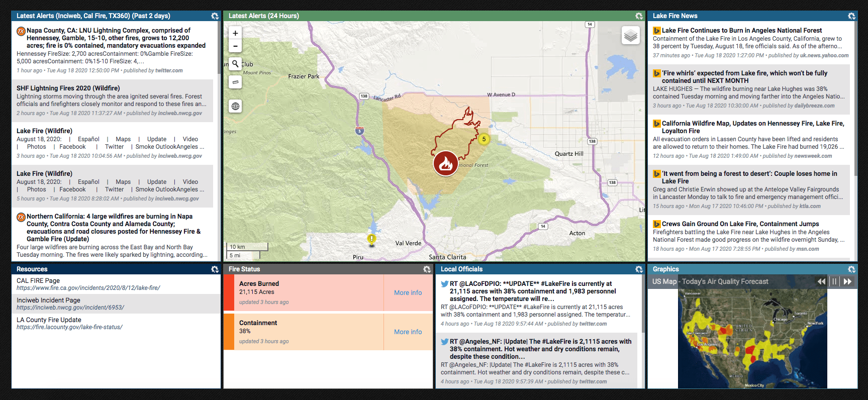Zoom out on the fire map
Viewport: 868px width, 400px height.
pyautogui.click(x=235, y=46)
